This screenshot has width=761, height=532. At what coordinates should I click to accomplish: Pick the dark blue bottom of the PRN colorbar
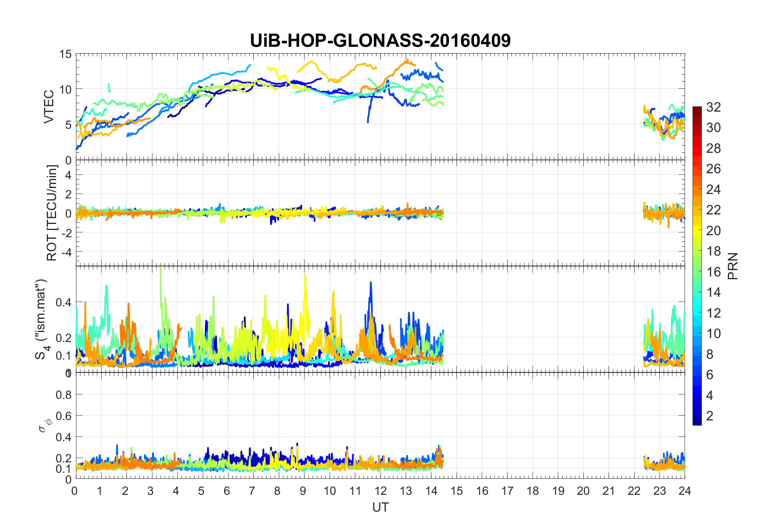tap(697, 420)
